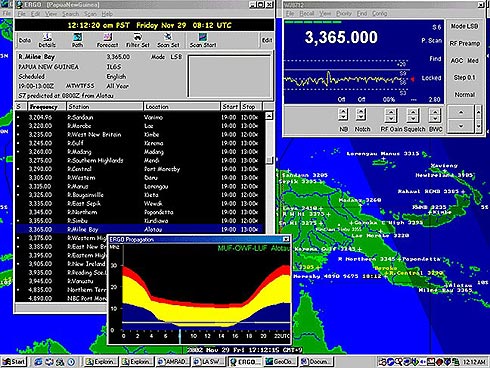
Task: Open the Search menu in ERGO
Action: [x=70, y=14]
